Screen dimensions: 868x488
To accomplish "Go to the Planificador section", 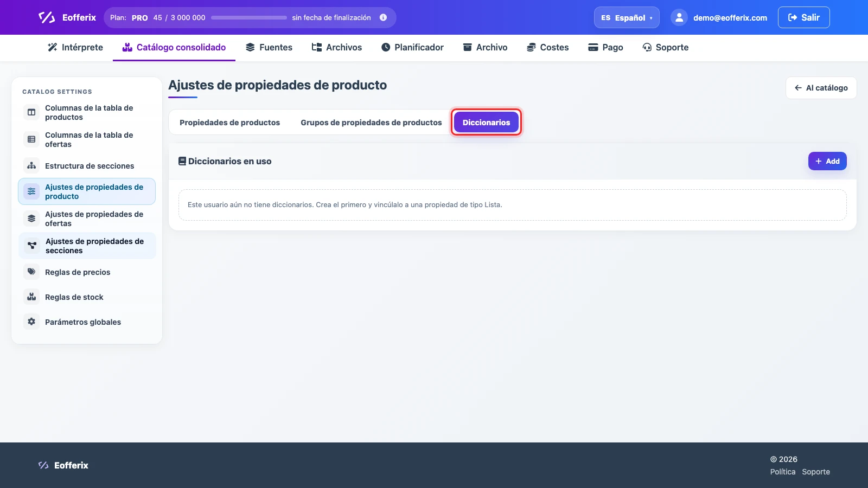I will tap(412, 47).
